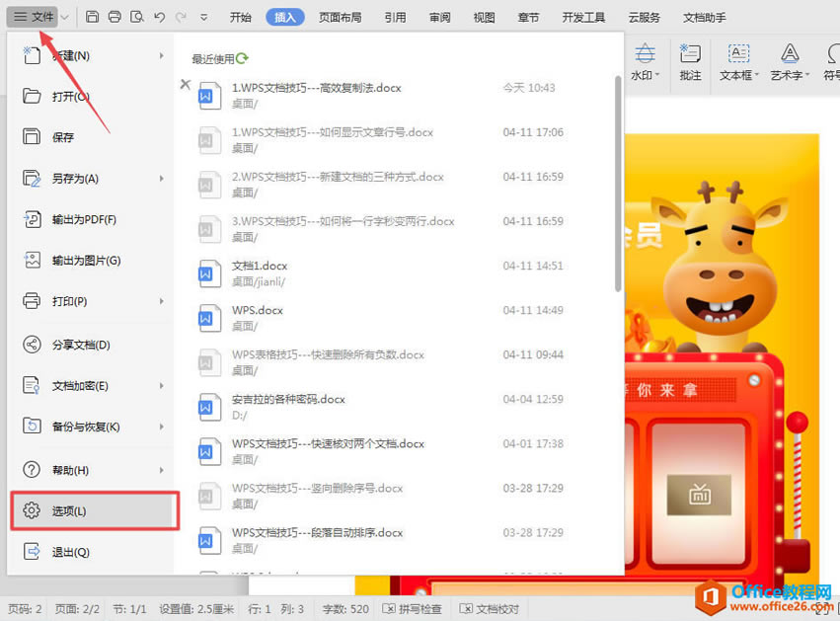Click the save icon in quick toolbar
This screenshot has width=840, height=621.
(92, 17)
